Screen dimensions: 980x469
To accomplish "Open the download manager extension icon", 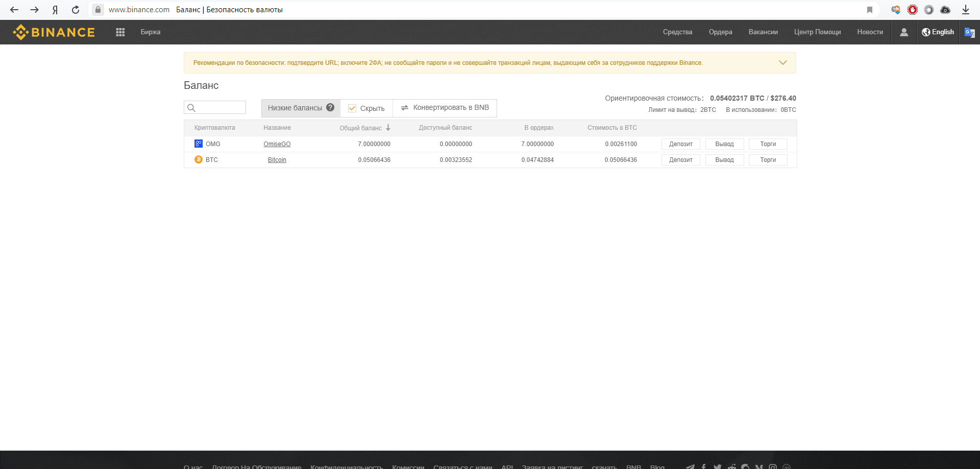I will [x=896, y=10].
